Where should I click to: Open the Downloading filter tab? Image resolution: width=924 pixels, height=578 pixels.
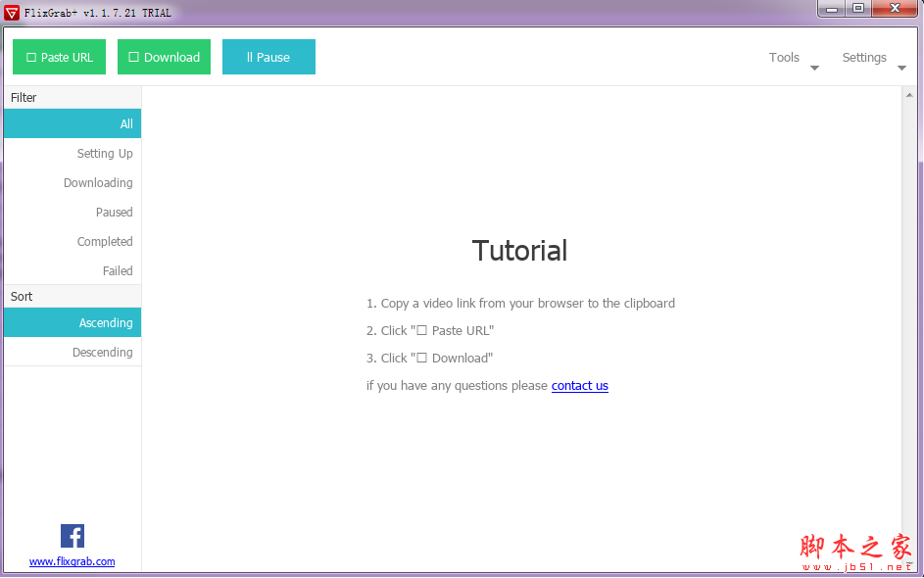[x=71, y=182]
